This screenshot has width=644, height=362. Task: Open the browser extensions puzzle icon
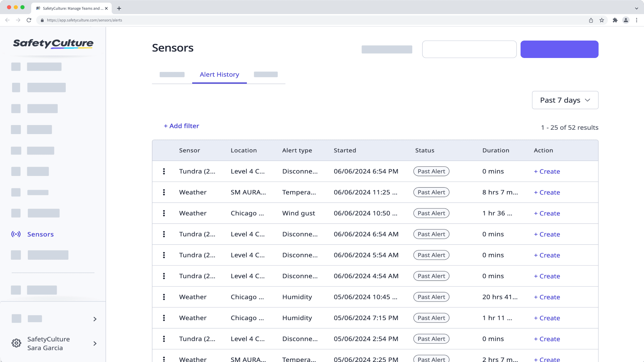(615, 20)
